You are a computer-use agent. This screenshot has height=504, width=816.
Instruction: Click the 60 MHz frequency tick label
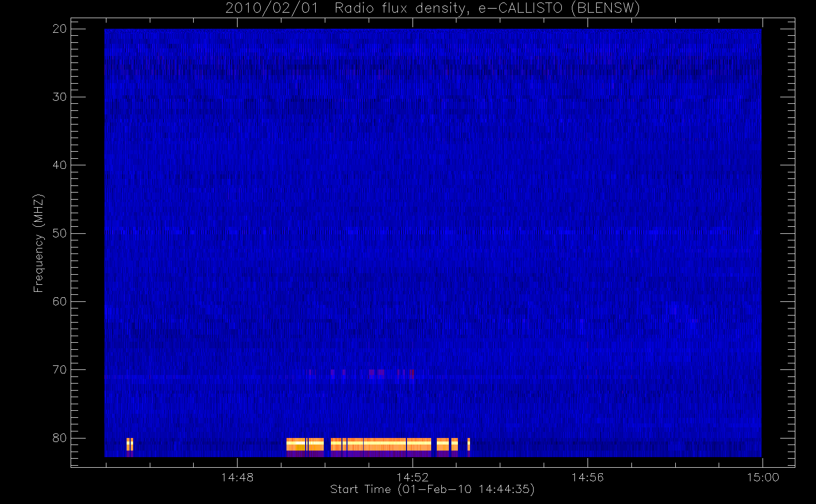(x=60, y=301)
